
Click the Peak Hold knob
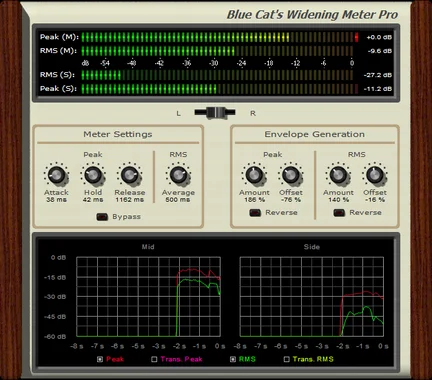[x=93, y=176]
